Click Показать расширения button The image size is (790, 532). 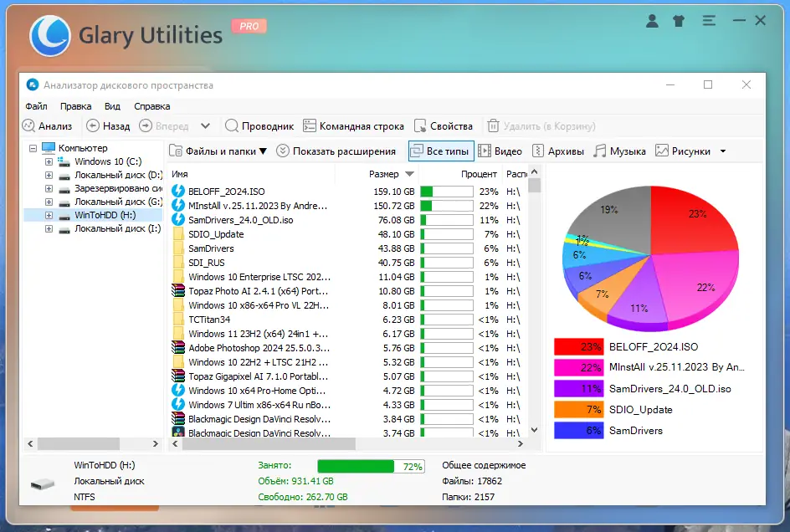[x=336, y=151]
